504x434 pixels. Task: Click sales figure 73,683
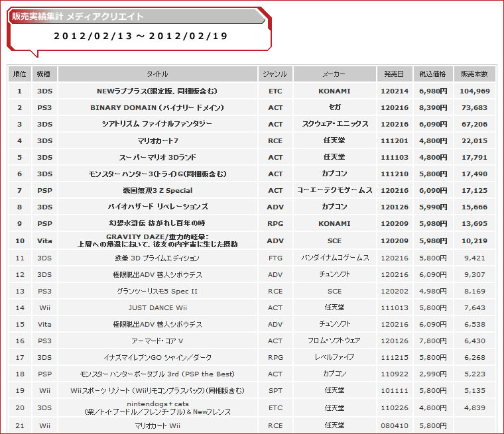(474, 107)
